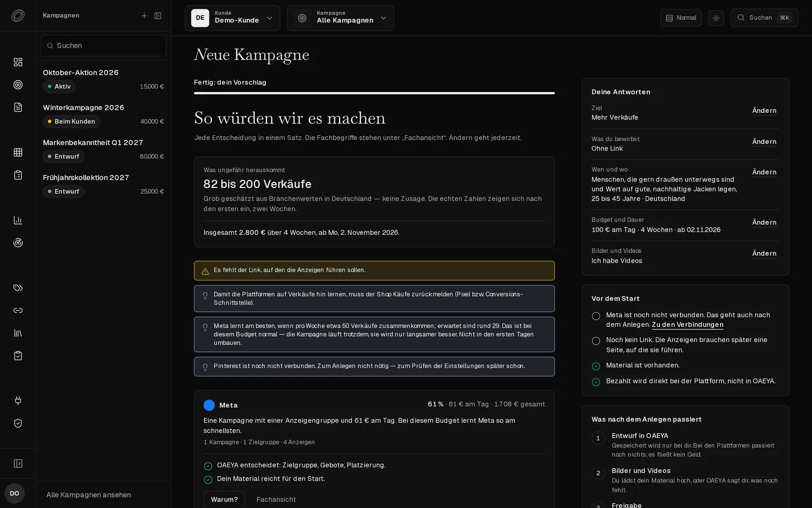The image size is (812, 508).
Task: Click check beside Dein Material reicht
Action: tap(208, 480)
